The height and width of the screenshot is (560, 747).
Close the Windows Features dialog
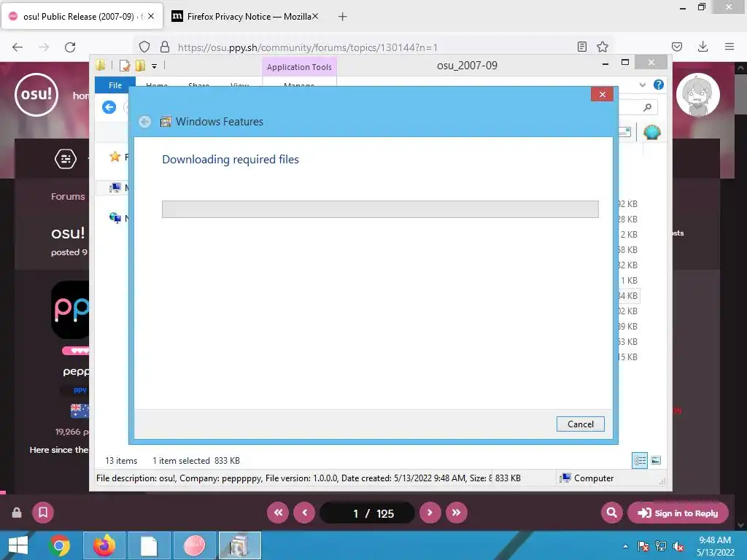point(602,94)
